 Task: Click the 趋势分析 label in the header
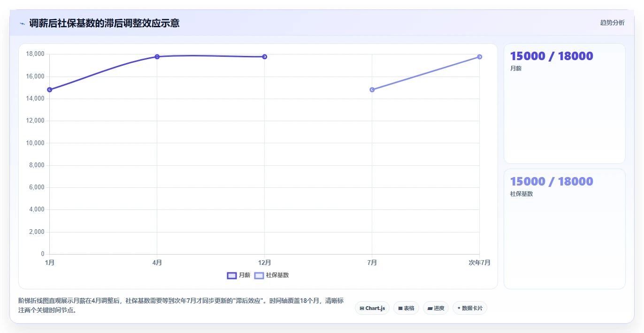pos(612,23)
